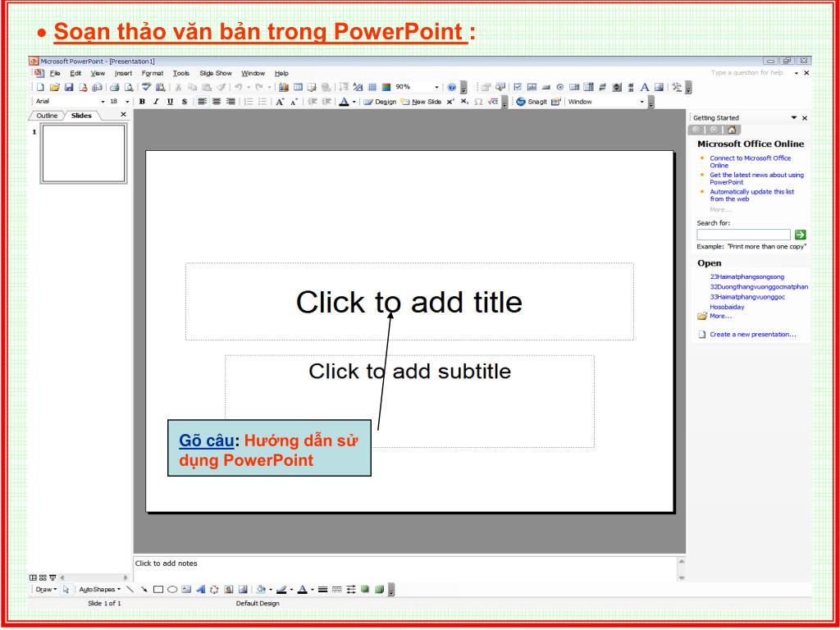Click the Cut scissors icon
Image resolution: width=840 pixels, height=630 pixels.
(178, 87)
